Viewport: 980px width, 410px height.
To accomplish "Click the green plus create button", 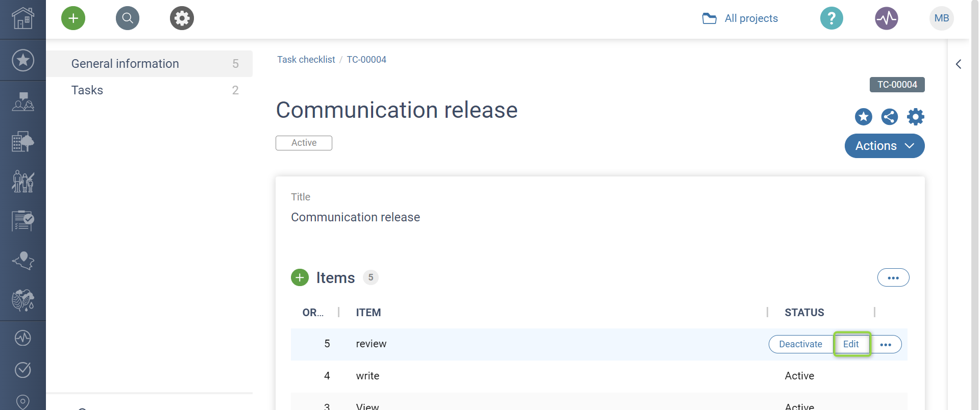I will point(73,18).
